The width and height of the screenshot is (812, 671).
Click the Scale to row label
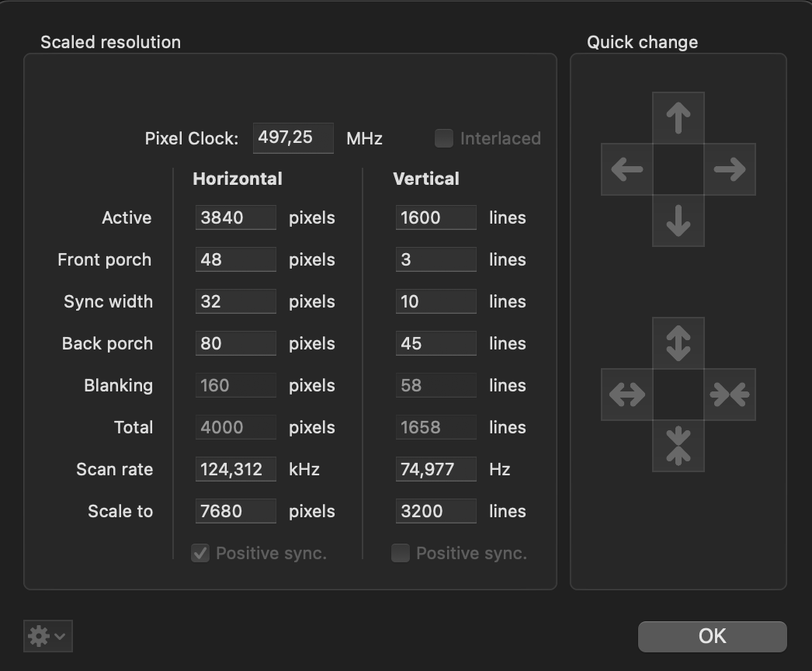[120, 512]
